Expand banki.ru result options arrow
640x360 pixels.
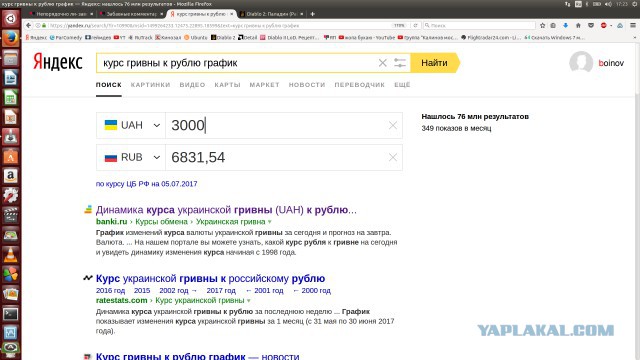[x=269, y=222]
